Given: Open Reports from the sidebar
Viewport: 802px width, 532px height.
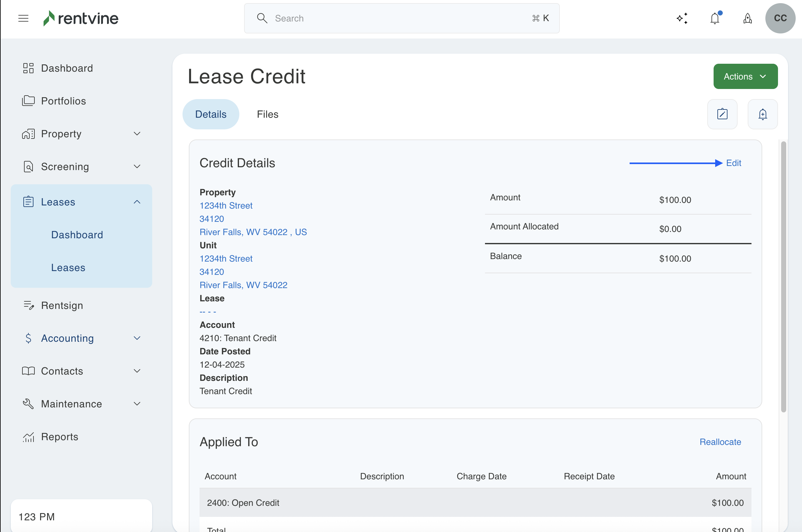Looking at the screenshot, I should point(59,437).
